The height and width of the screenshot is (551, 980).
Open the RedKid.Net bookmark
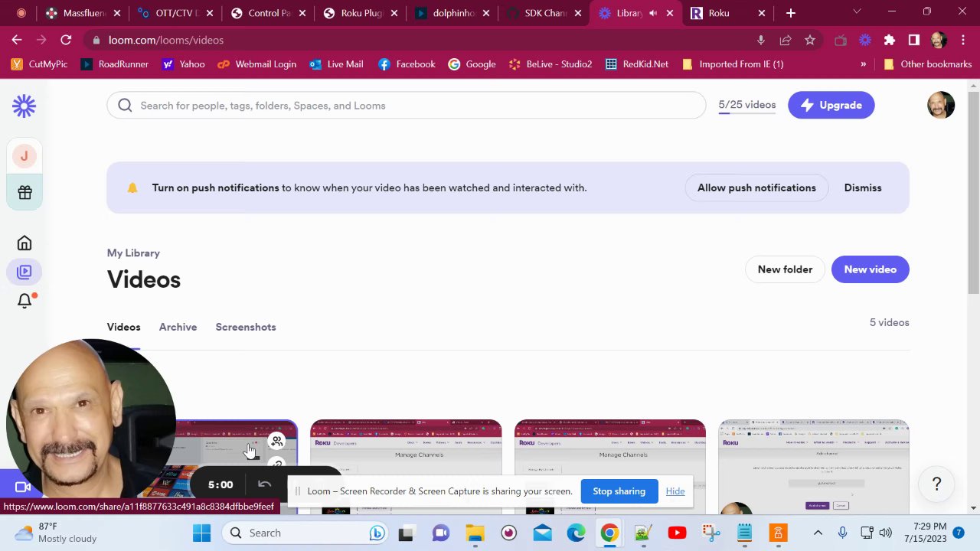(x=636, y=64)
